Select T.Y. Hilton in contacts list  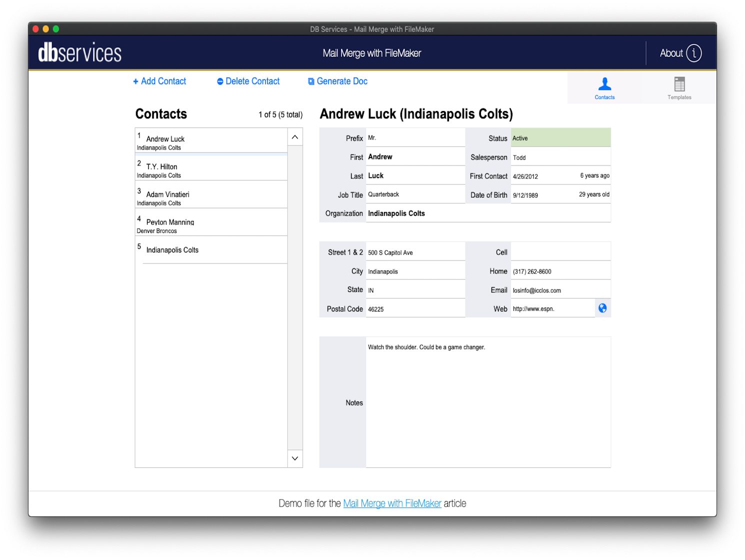pos(211,169)
